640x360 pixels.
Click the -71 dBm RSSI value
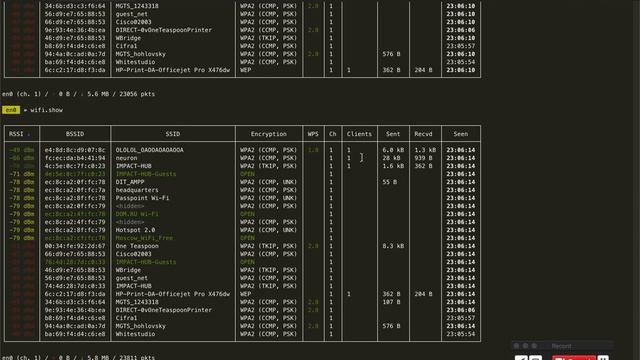tap(22, 174)
